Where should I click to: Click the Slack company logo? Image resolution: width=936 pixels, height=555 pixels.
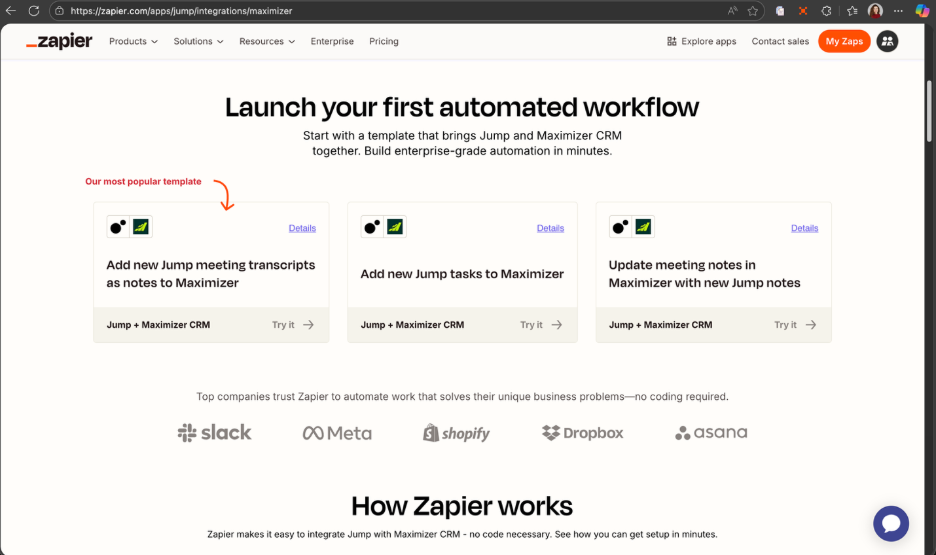click(x=214, y=433)
